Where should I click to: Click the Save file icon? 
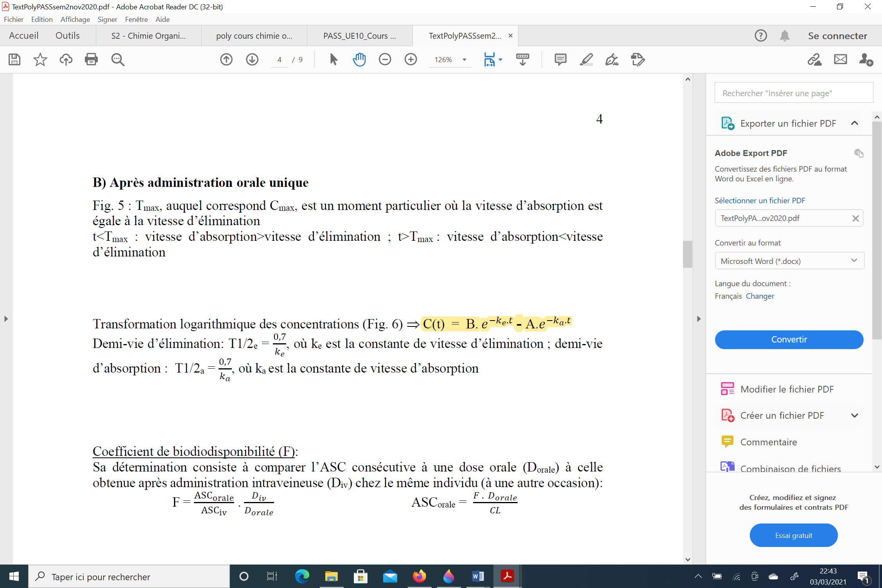pyautogui.click(x=14, y=59)
